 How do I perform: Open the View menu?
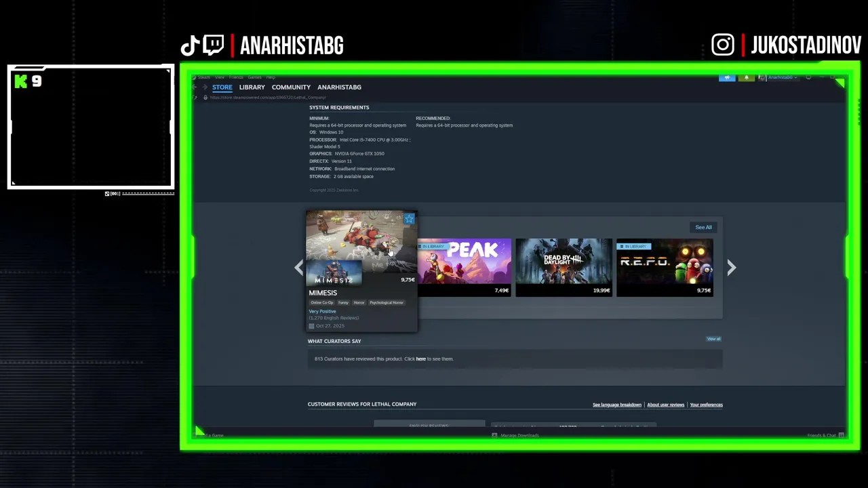tap(220, 77)
